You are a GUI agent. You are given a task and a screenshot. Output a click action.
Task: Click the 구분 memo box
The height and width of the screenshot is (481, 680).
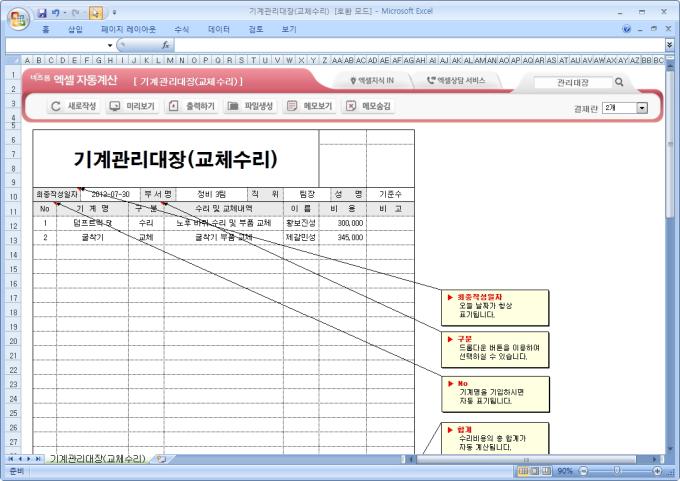495,350
